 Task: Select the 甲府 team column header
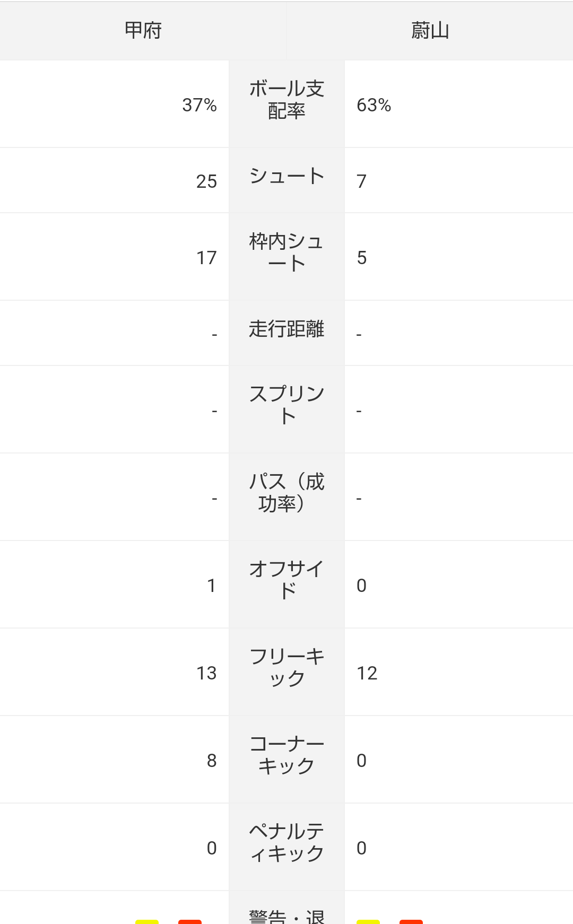click(x=143, y=31)
